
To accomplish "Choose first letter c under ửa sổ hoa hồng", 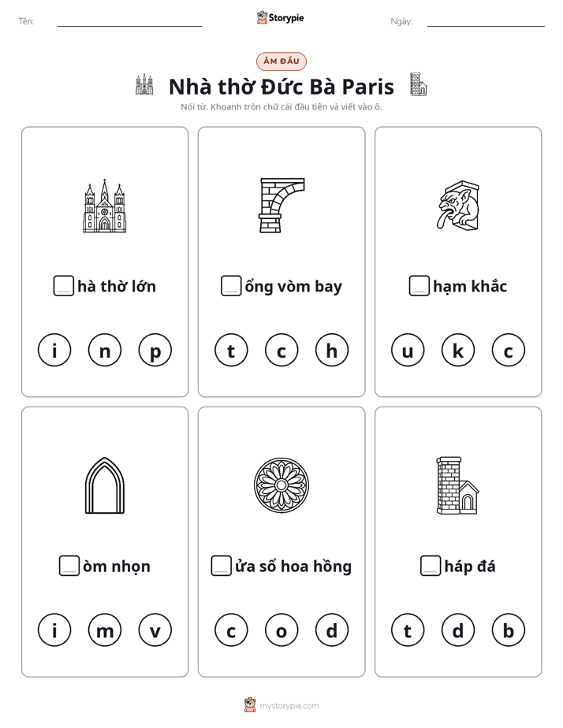I will 231,630.
